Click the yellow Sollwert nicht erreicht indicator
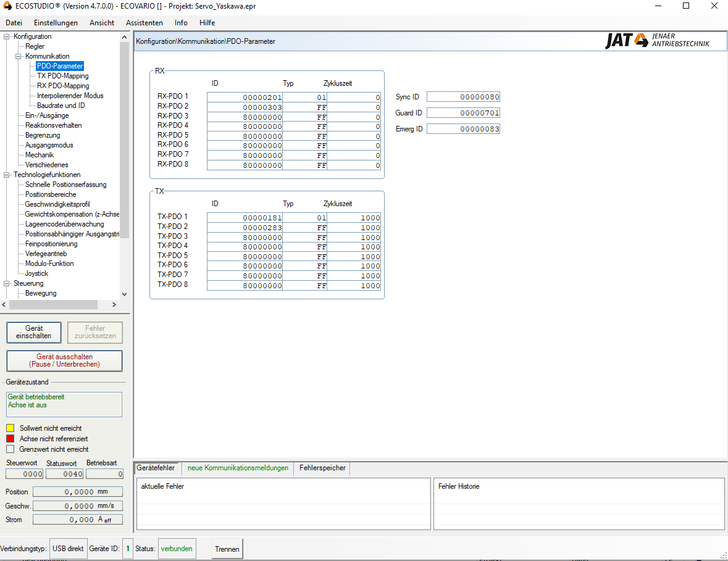This screenshot has height=561, width=728. point(10,428)
